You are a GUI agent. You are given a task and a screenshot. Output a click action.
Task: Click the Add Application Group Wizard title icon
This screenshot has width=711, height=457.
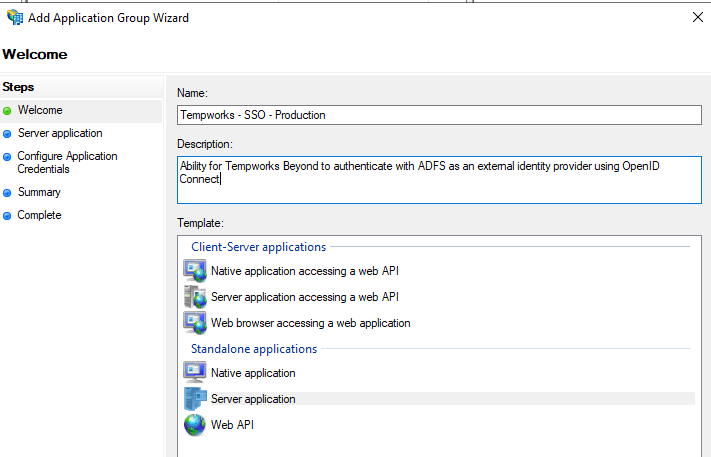click(x=15, y=17)
